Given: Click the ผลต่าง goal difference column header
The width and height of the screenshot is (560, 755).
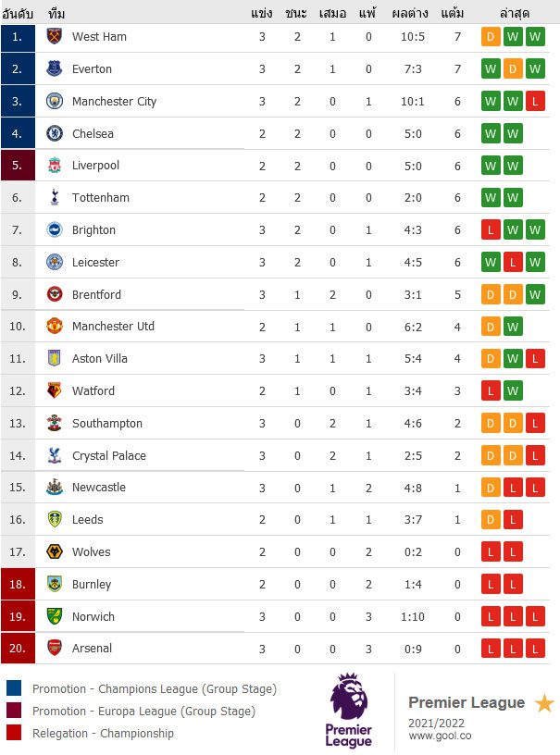Looking at the screenshot, I should [410, 13].
